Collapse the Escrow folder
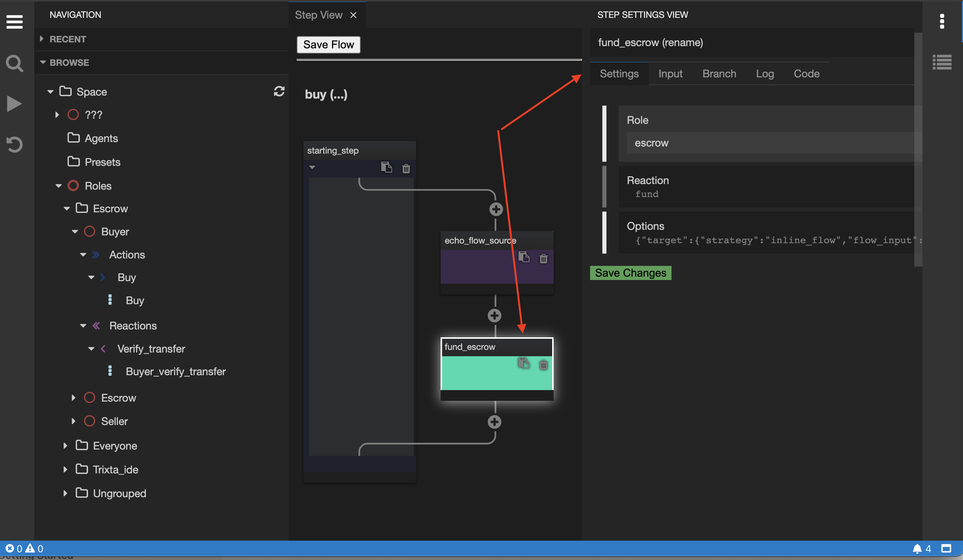The image size is (963, 560). click(x=67, y=209)
